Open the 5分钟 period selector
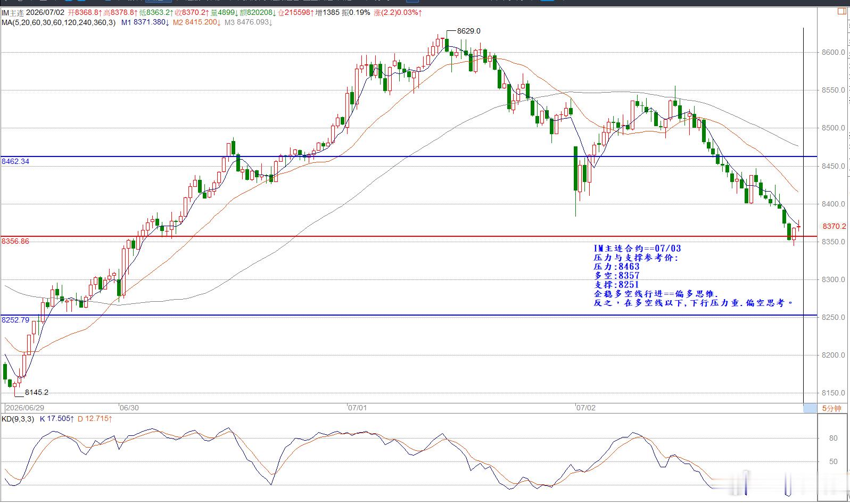The height and width of the screenshot is (504, 850). (831, 408)
